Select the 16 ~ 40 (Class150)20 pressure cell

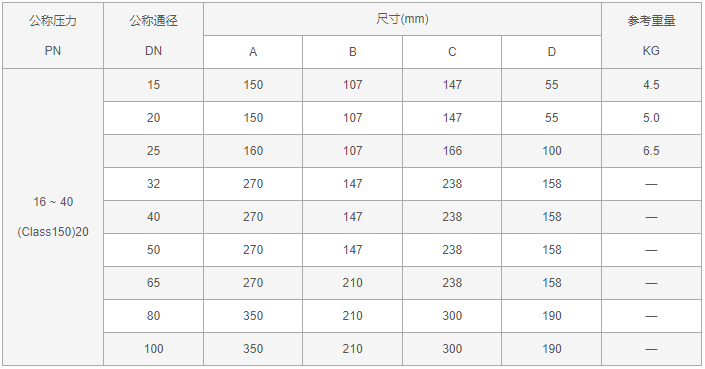pos(53,217)
